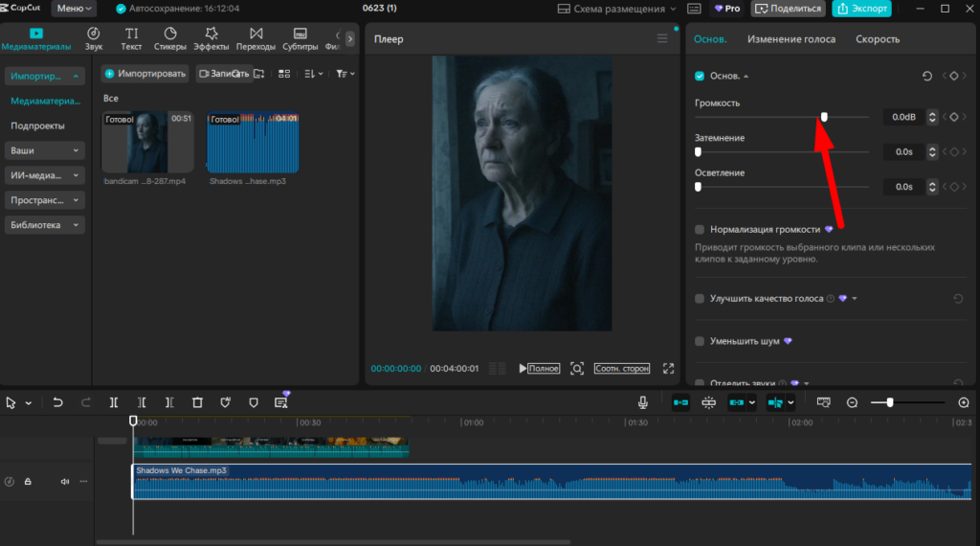The height and width of the screenshot is (546, 980).
Task: Switch media view to grid icon
Action: click(x=283, y=74)
